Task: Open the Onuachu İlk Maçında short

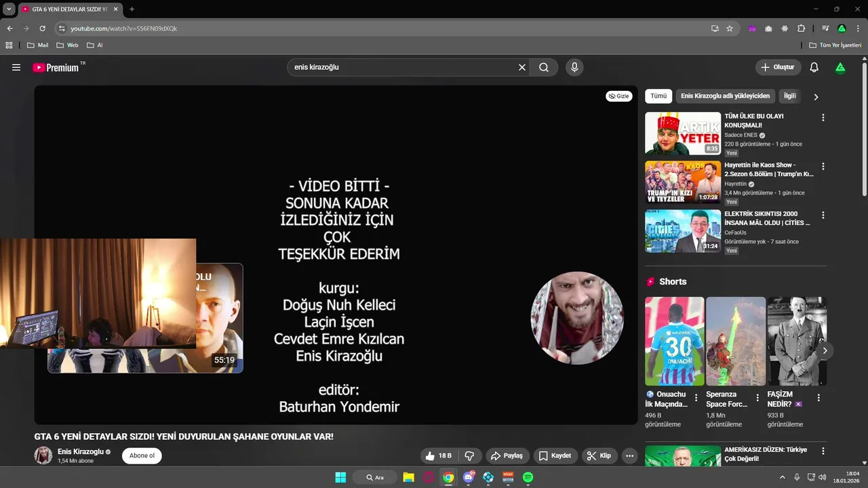Action: pyautogui.click(x=675, y=341)
